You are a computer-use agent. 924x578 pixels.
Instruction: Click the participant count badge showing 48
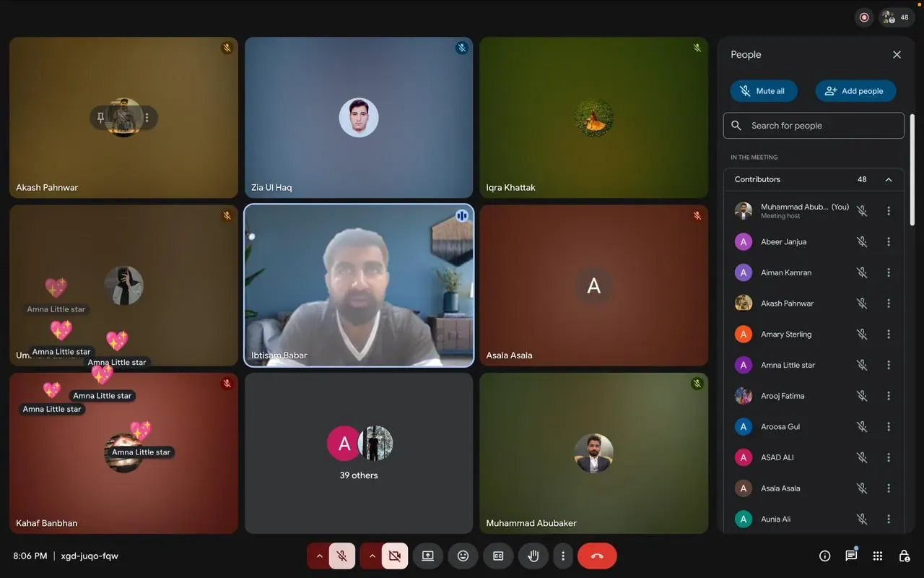pos(897,17)
